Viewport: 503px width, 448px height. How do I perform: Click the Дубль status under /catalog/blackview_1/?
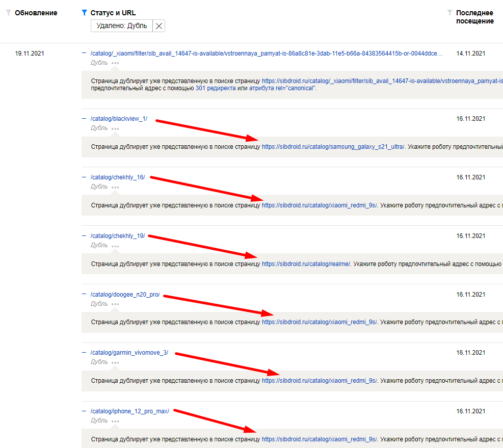(x=99, y=128)
